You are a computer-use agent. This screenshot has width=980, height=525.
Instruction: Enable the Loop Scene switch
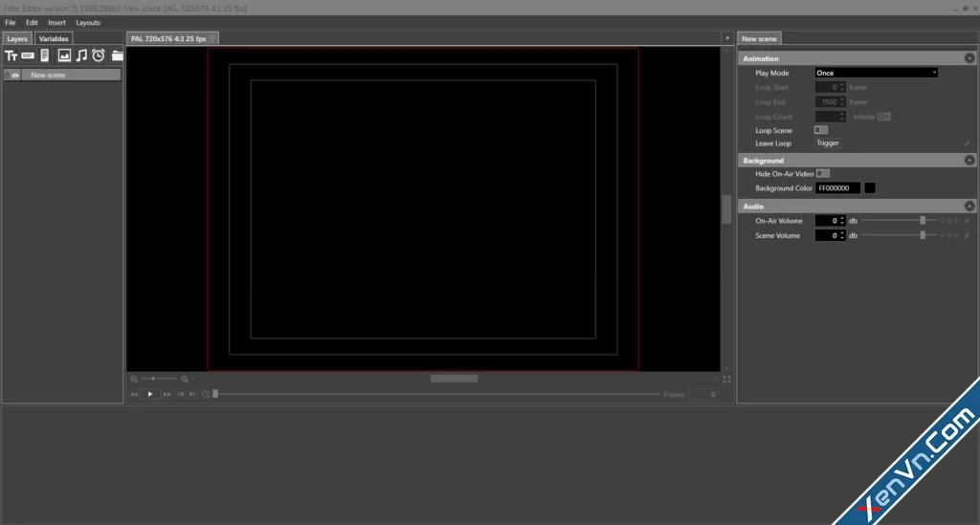point(820,130)
